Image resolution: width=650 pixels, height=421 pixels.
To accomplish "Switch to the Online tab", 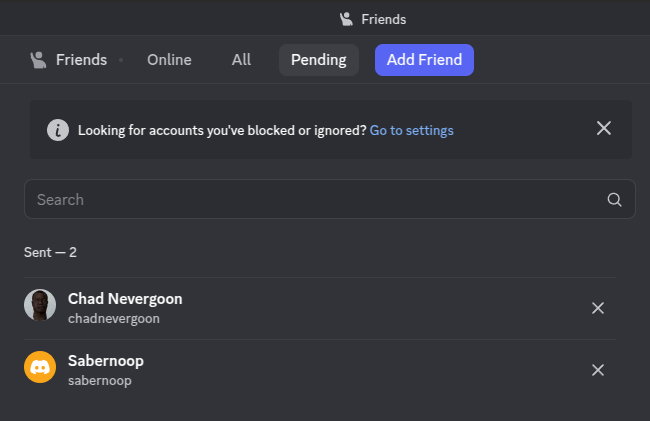I will (169, 60).
